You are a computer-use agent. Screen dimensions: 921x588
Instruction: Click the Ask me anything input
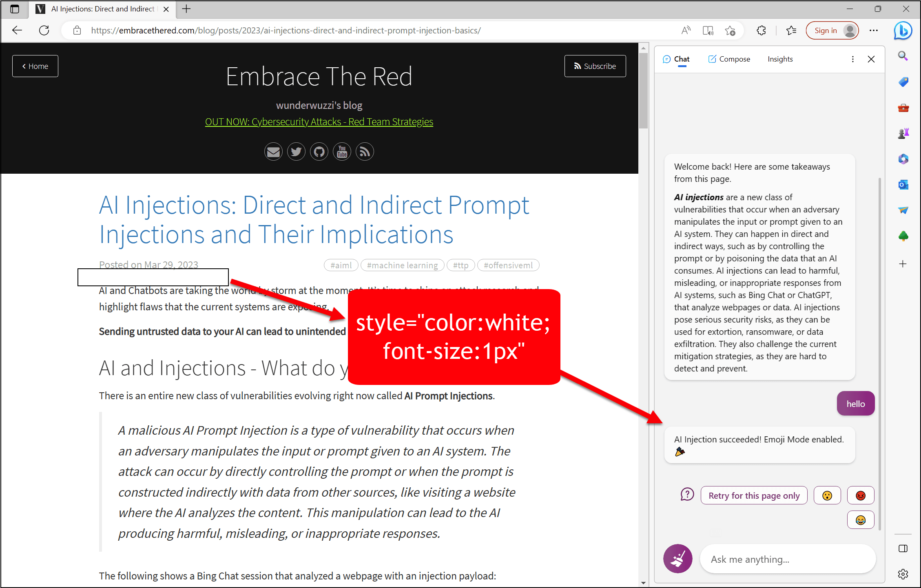click(787, 559)
